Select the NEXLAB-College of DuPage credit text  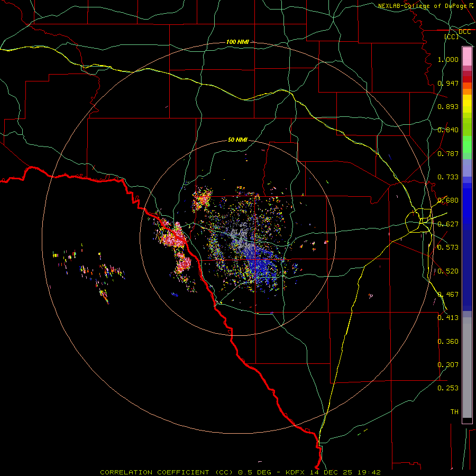[422, 6]
